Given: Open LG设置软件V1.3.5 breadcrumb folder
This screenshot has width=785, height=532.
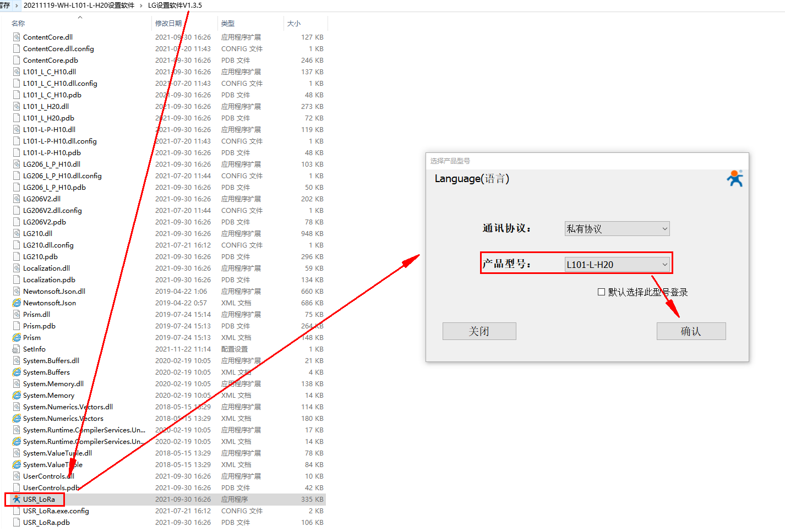Looking at the screenshot, I should pos(175,6).
